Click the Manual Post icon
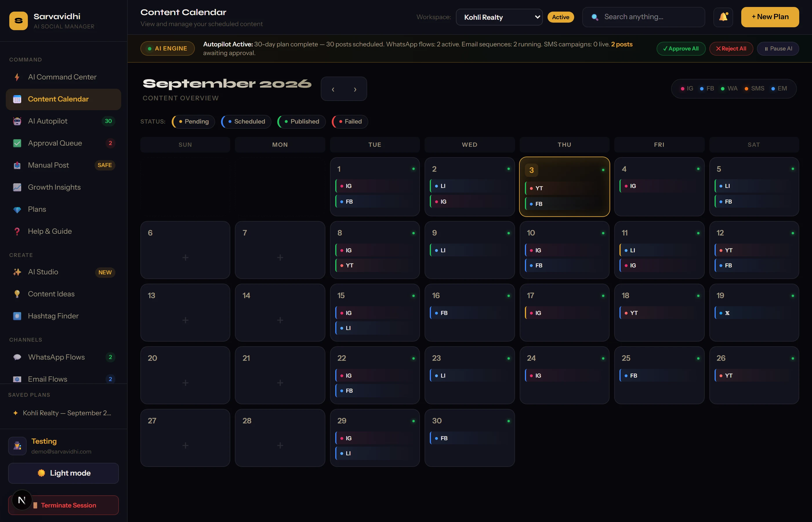 (x=17, y=165)
